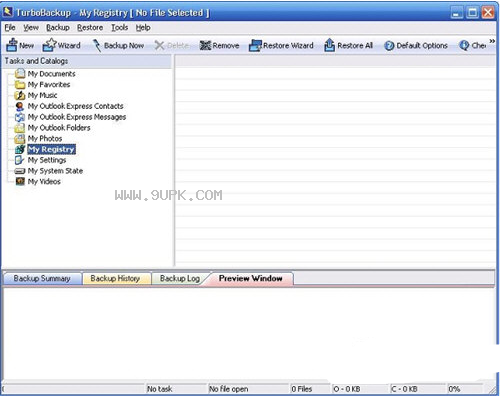Screen dimensions: 501x396
Task: Open the Help menu
Action: pyautogui.click(x=143, y=28)
